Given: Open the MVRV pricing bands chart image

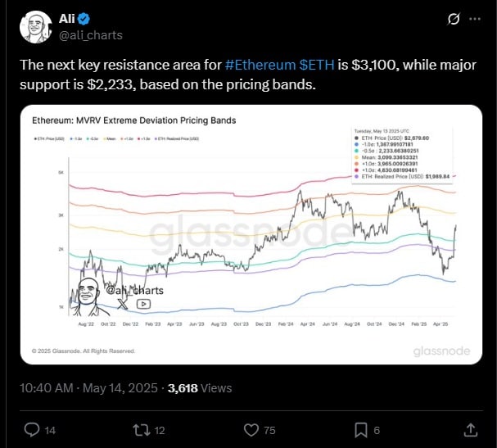Looking at the screenshot, I should coord(251,234).
